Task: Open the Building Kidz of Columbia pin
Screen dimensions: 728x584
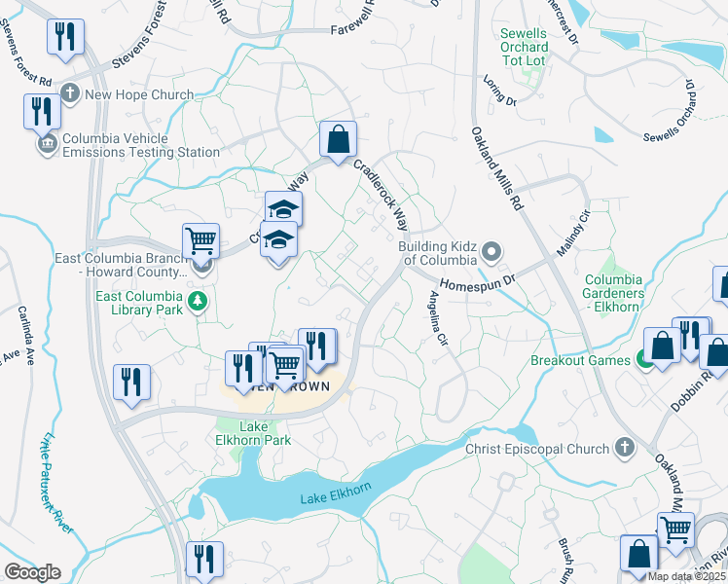Action: tap(491, 253)
